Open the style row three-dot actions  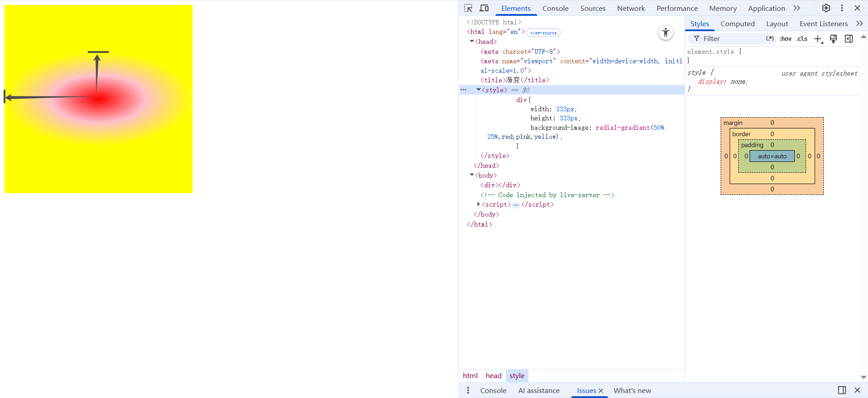pos(463,90)
